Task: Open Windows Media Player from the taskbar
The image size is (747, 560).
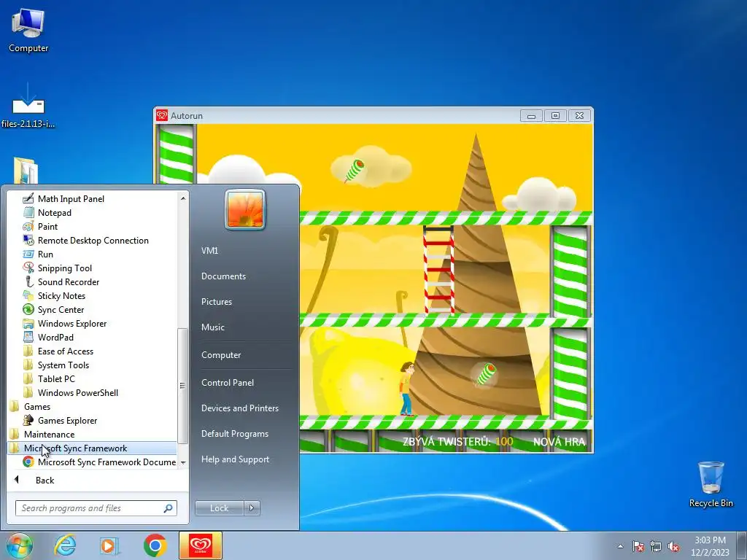Action: pos(109,545)
